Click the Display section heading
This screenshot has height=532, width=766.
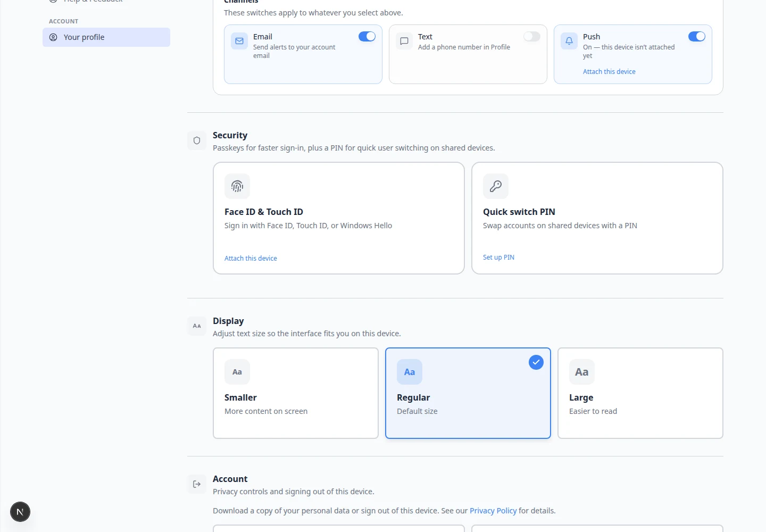[228, 321]
